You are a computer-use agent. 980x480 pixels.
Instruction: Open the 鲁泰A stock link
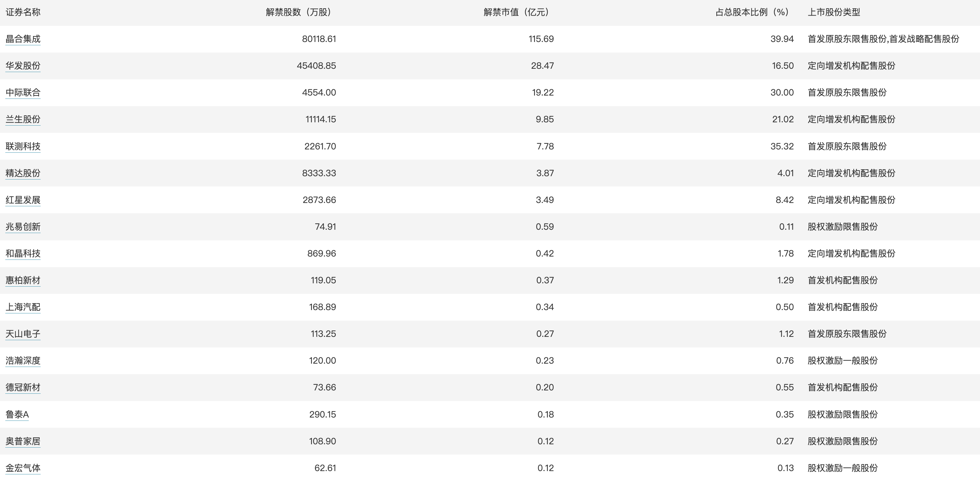click(17, 414)
